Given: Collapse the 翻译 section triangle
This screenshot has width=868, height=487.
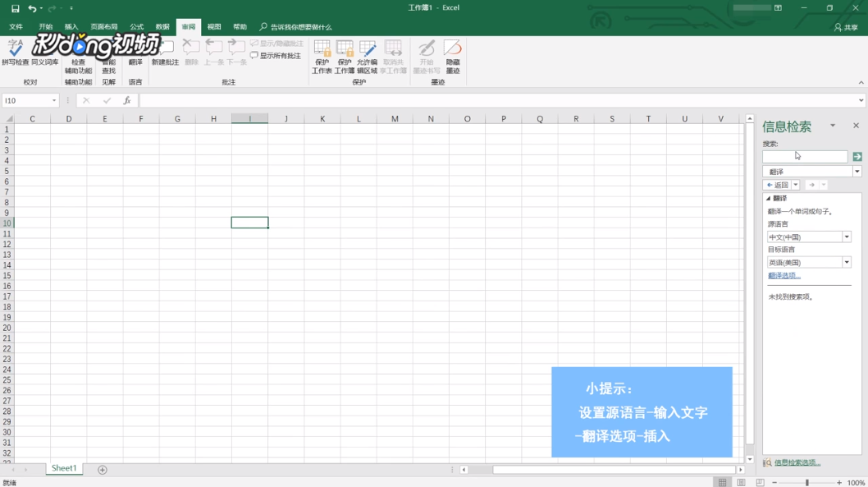Looking at the screenshot, I should (769, 199).
